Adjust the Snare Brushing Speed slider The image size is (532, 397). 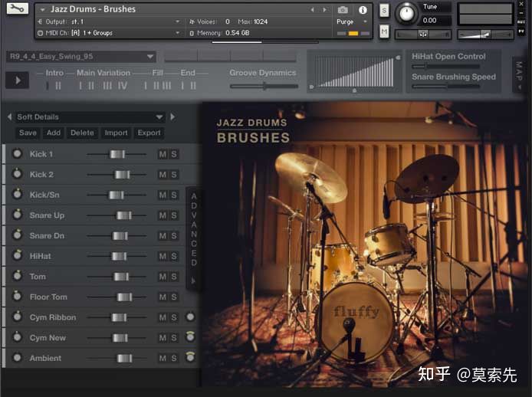coord(445,87)
